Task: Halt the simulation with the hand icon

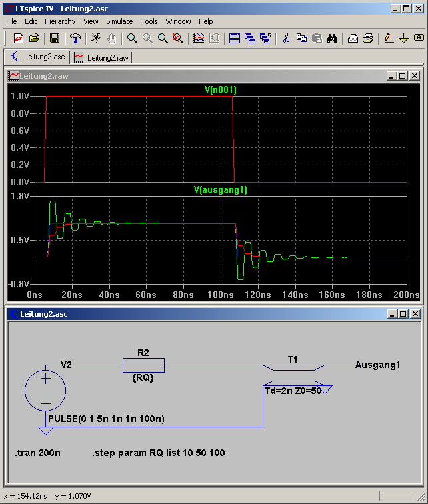Action: point(111,38)
